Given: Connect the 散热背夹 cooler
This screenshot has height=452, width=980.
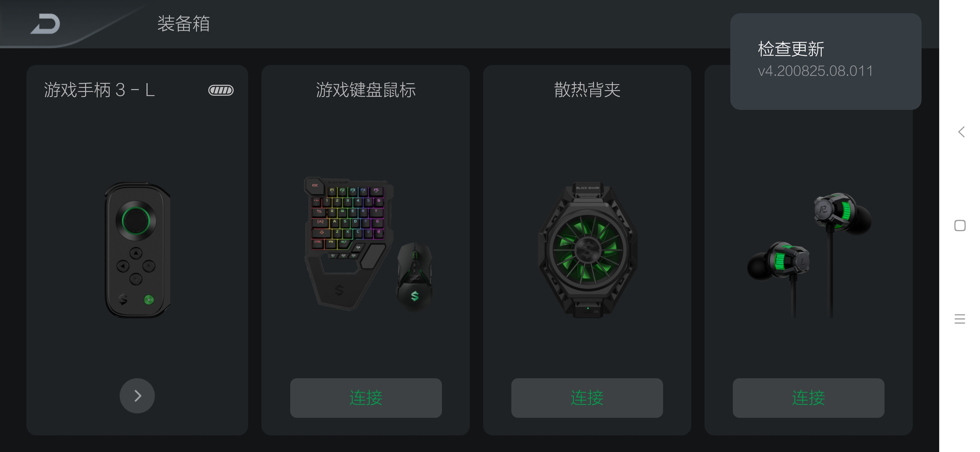Looking at the screenshot, I should coord(587,398).
